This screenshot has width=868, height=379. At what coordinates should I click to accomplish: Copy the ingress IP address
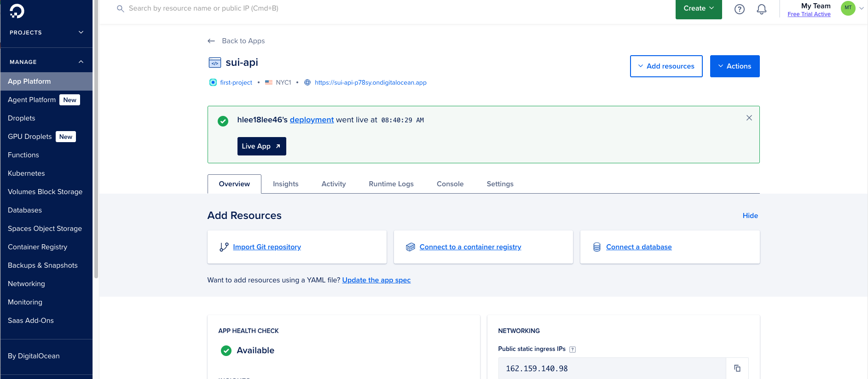tap(737, 368)
